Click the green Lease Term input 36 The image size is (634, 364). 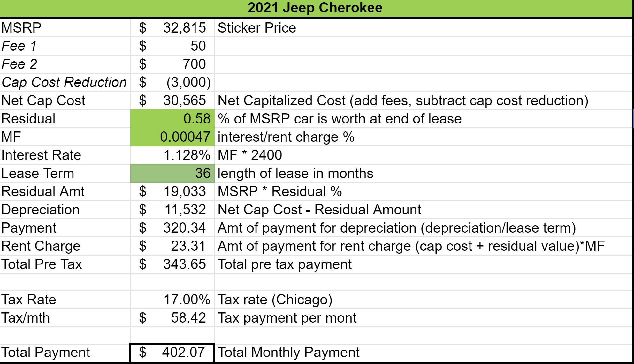coord(172,173)
